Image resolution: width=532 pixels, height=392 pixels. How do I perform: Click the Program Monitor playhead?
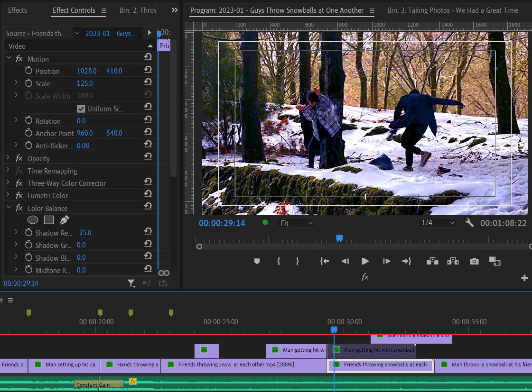tap(339, 238)
